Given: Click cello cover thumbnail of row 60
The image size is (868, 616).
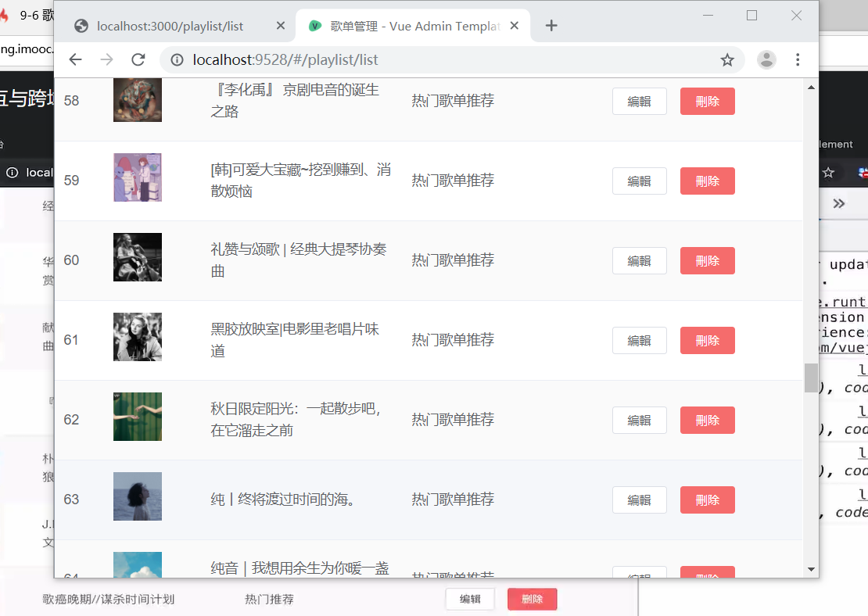Looking at the screenshot, I should pos(138,257).
